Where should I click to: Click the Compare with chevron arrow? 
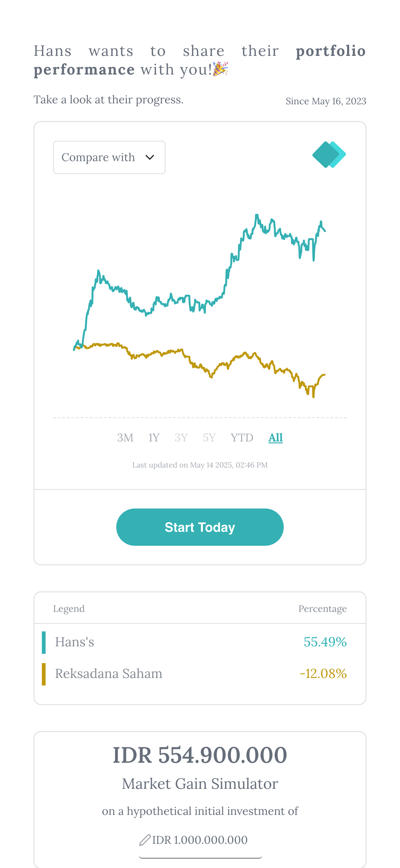point(149,157)
